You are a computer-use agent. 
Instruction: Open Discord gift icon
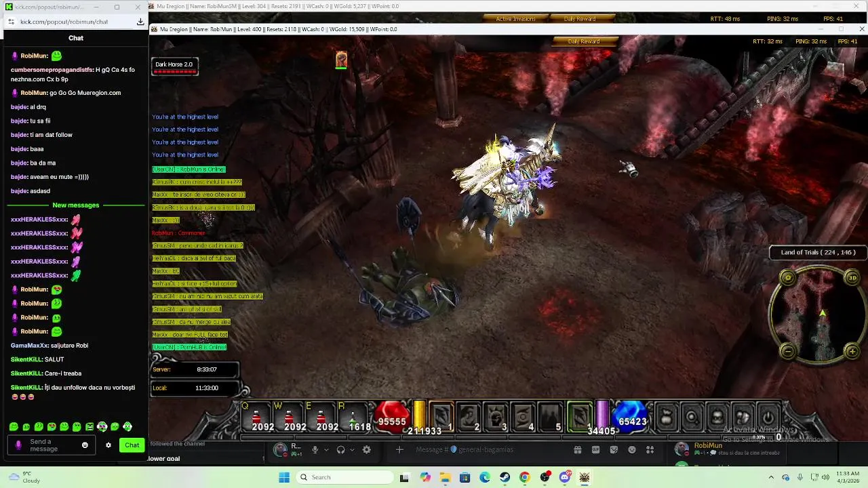coord(578,449)
